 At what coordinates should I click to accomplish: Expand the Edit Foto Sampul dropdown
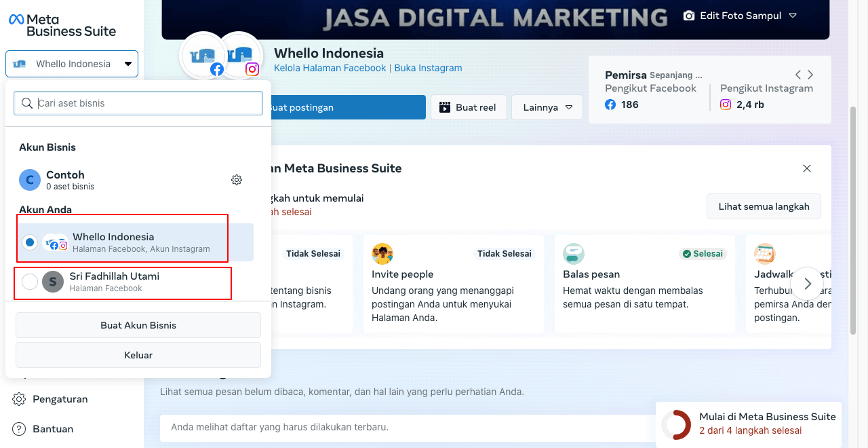tap(793, 16)
